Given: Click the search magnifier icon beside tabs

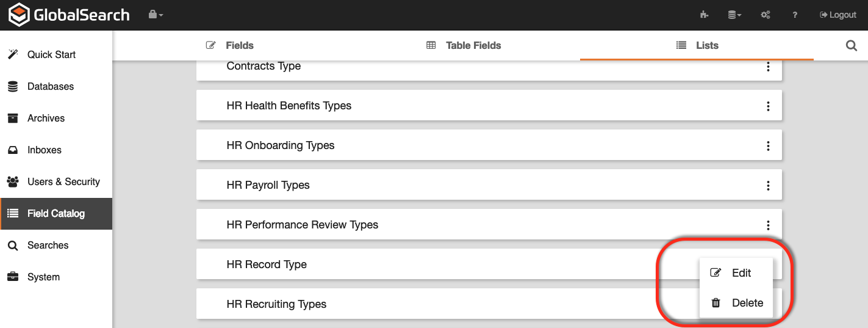Looking at the screenshot, I should point(852,45).
